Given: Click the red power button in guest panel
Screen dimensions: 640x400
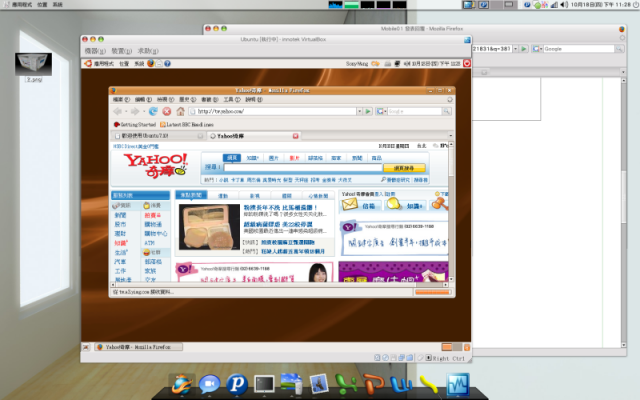Looking at the screenshot, I should (467, 63).
